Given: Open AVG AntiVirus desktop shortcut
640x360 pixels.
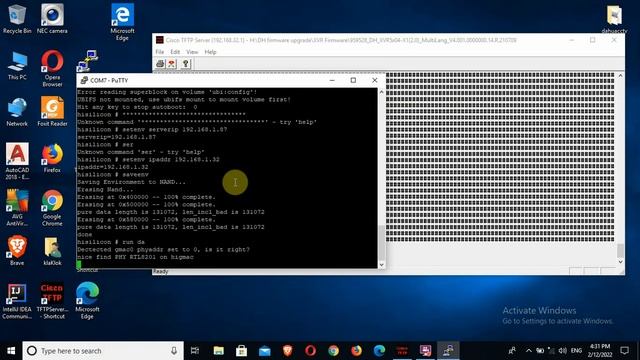Looking at the screenshot, I should click(x=17, y=208).
